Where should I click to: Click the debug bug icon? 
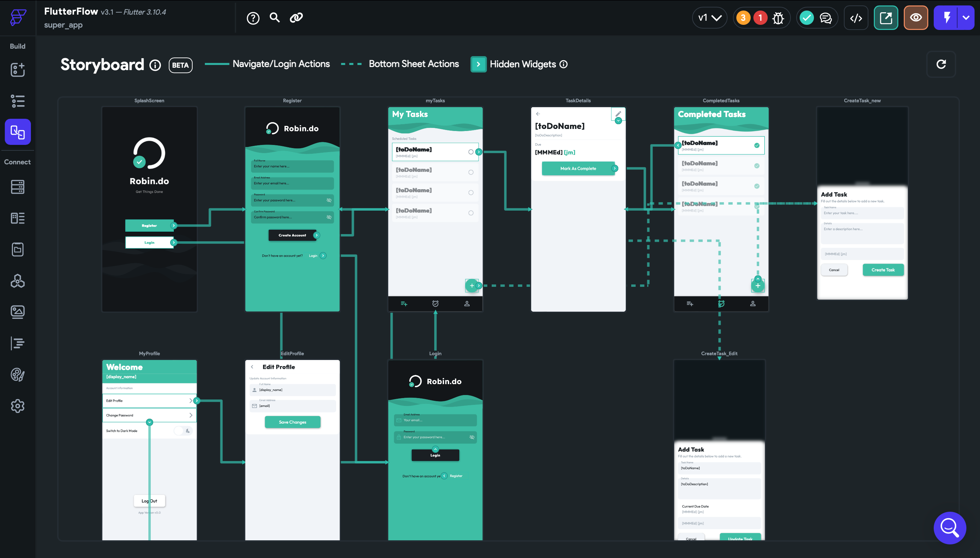[778, 18]
